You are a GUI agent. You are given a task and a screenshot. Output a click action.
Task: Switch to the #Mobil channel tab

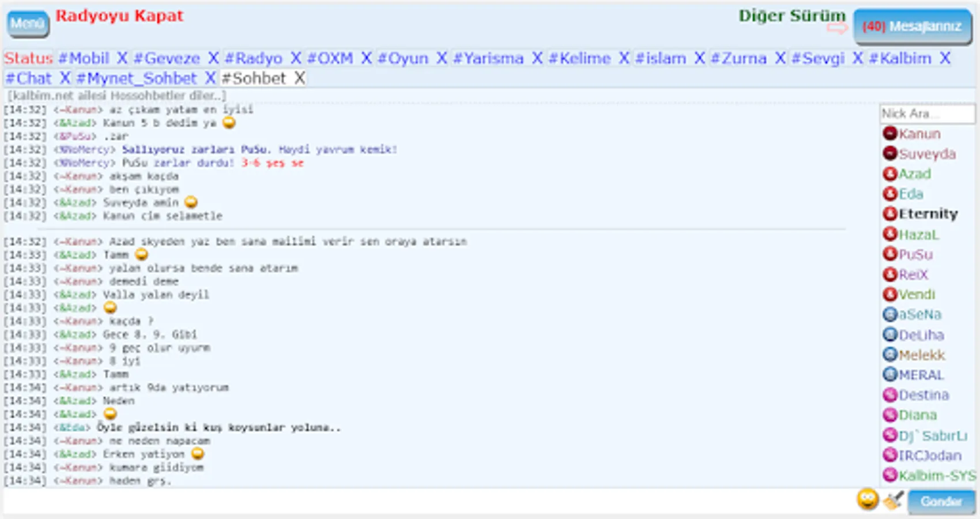coord(84,58)
